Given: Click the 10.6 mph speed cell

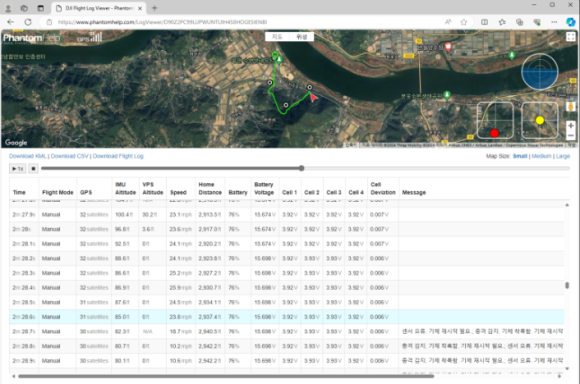Looking at the screenshot, I should (x=180, y=361).
